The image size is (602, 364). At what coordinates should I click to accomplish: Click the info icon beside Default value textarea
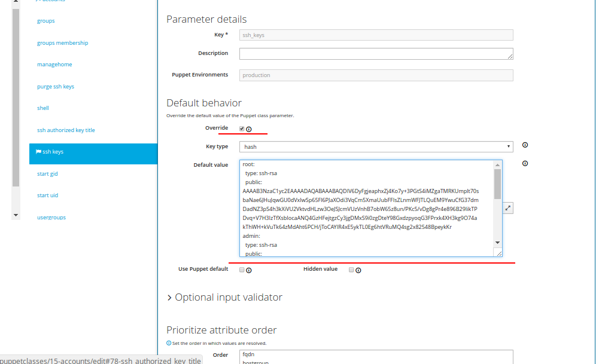pos(525,163)
